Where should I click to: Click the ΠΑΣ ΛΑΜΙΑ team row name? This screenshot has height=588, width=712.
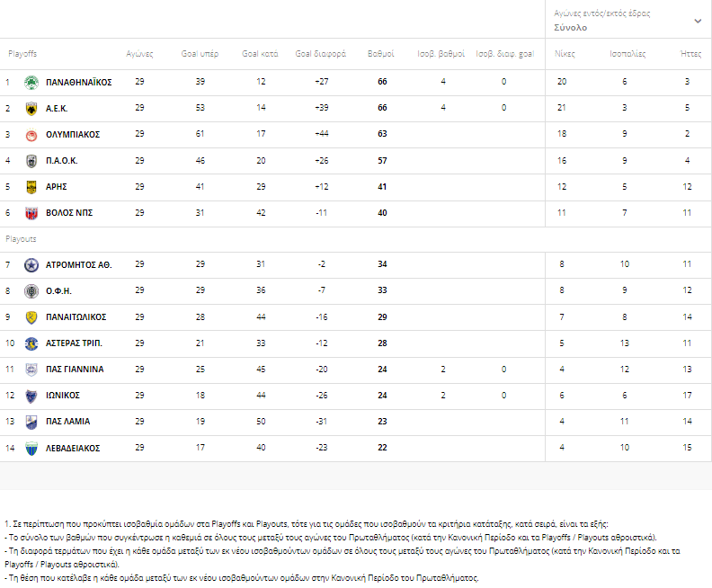(x=68, y=422)
